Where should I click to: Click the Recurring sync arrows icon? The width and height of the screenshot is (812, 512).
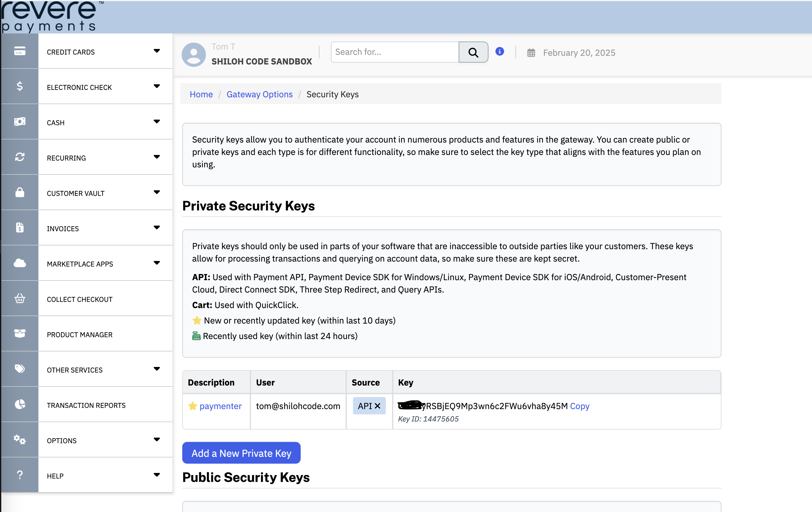click(20, 157)
